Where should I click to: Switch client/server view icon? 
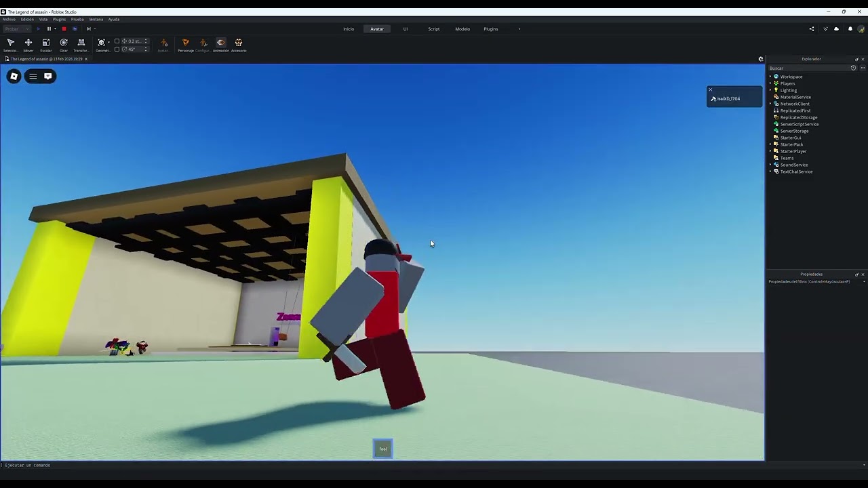click(x=75, y=28)
